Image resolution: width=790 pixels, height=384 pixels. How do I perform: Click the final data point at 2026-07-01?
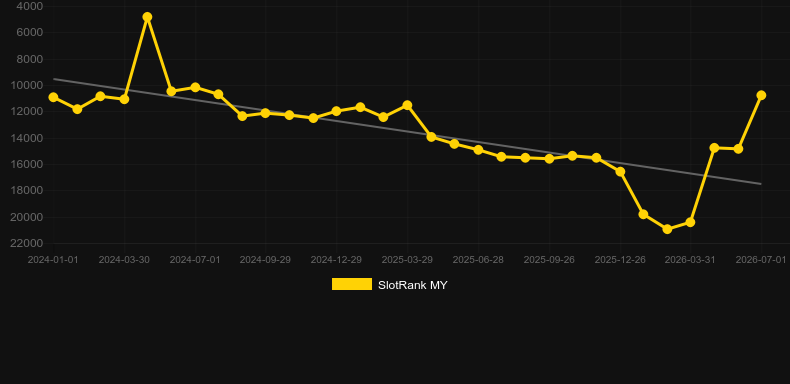[x=761, y=95]
